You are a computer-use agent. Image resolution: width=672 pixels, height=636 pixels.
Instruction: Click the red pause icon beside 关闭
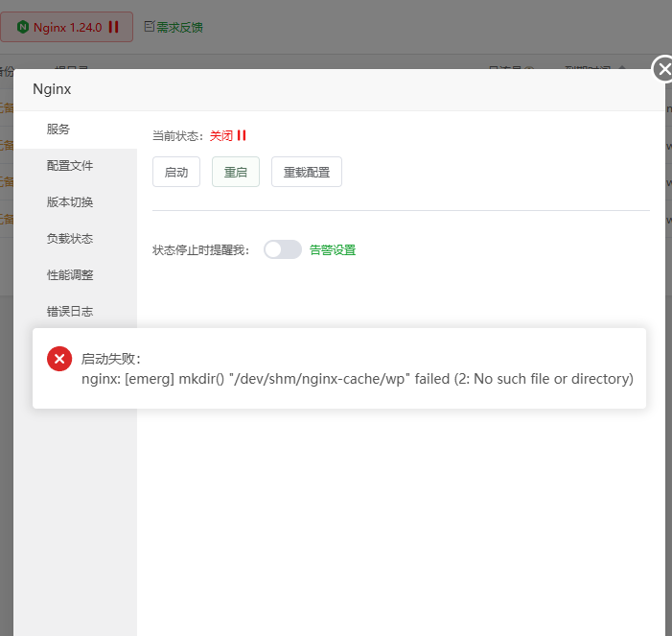pos(242,135)
